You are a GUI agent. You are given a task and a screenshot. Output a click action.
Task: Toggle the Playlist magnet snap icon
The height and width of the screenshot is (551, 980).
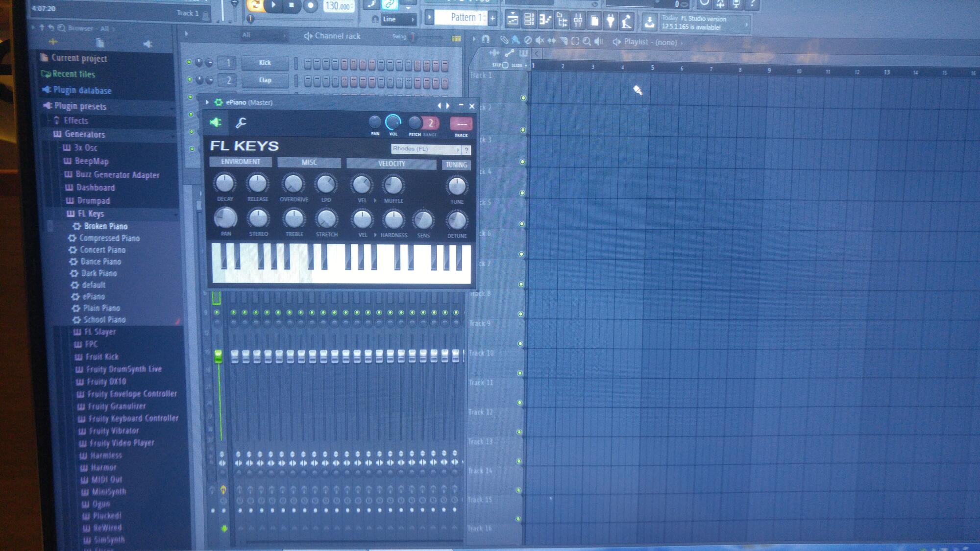point(486,39)
